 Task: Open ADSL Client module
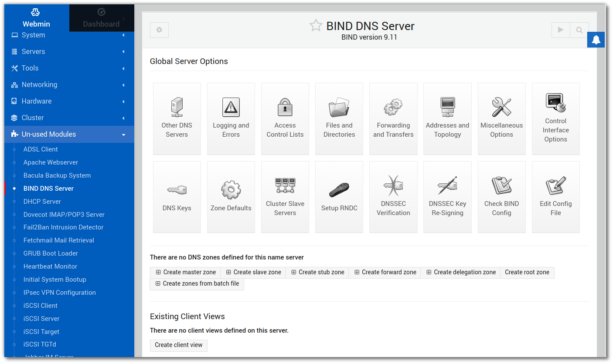[41, 149]
